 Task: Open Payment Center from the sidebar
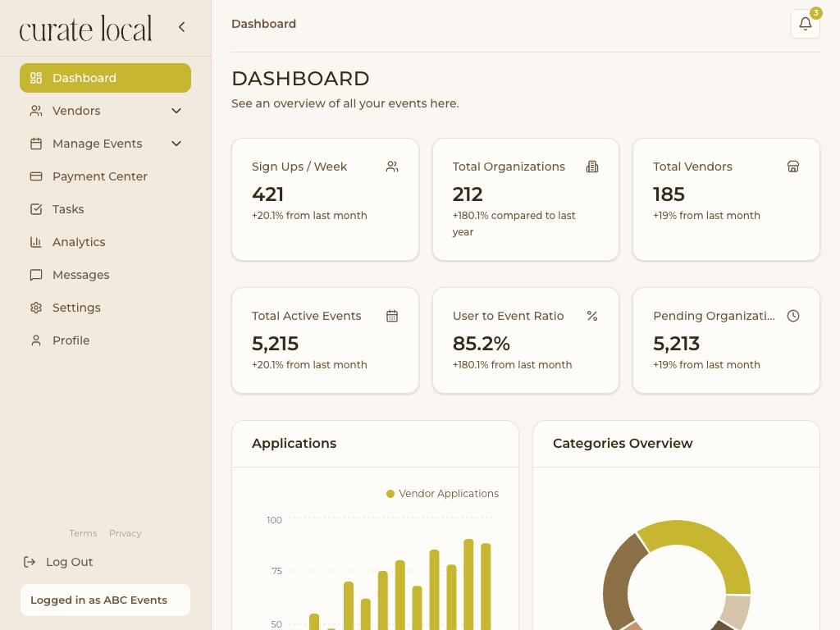[x=99, y=176]
